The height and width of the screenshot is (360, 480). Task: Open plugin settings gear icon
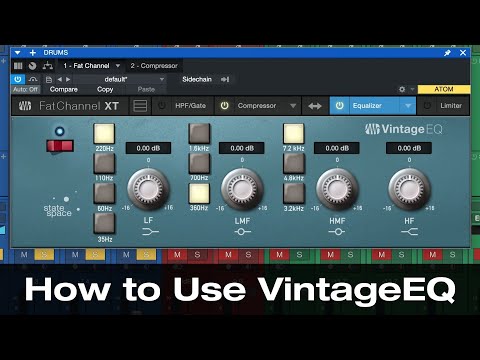pos(402,89)
